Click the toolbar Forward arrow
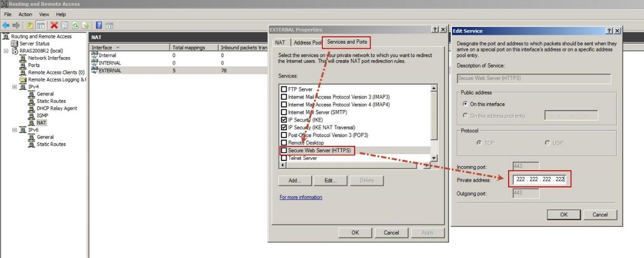The image size is (644, 258). 16,25
